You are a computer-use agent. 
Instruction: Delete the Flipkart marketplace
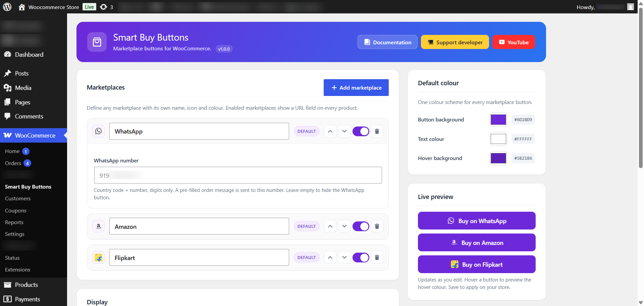tap(377, 257)
